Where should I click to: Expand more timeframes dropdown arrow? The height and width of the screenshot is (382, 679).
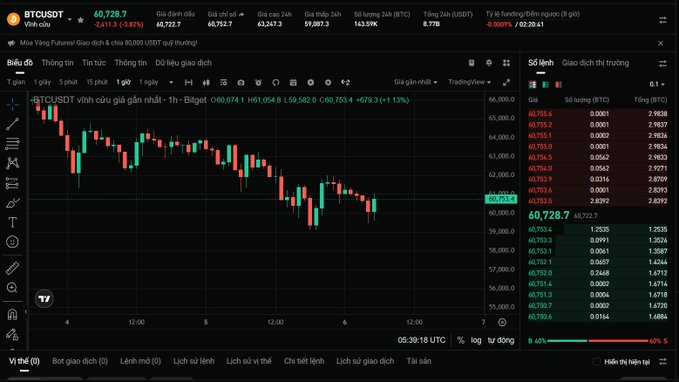pos(171,82)
